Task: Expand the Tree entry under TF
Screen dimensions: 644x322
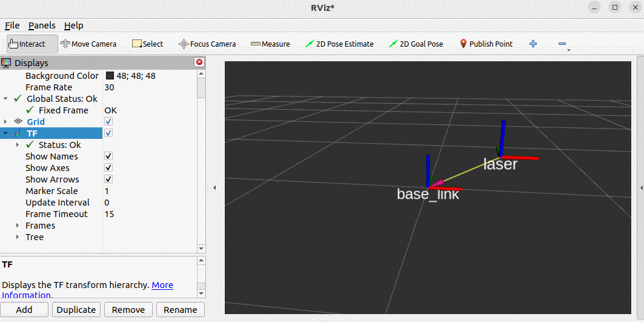Action: 17,237
